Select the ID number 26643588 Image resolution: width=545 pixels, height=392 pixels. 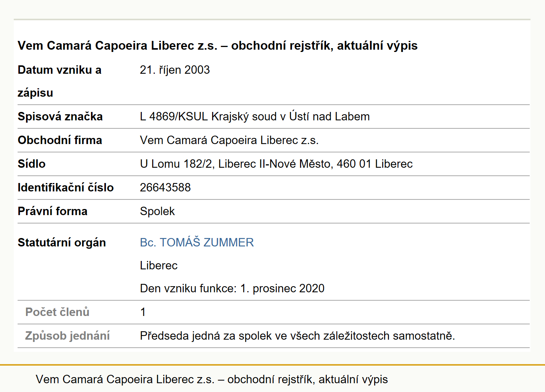tap(165, 188)
